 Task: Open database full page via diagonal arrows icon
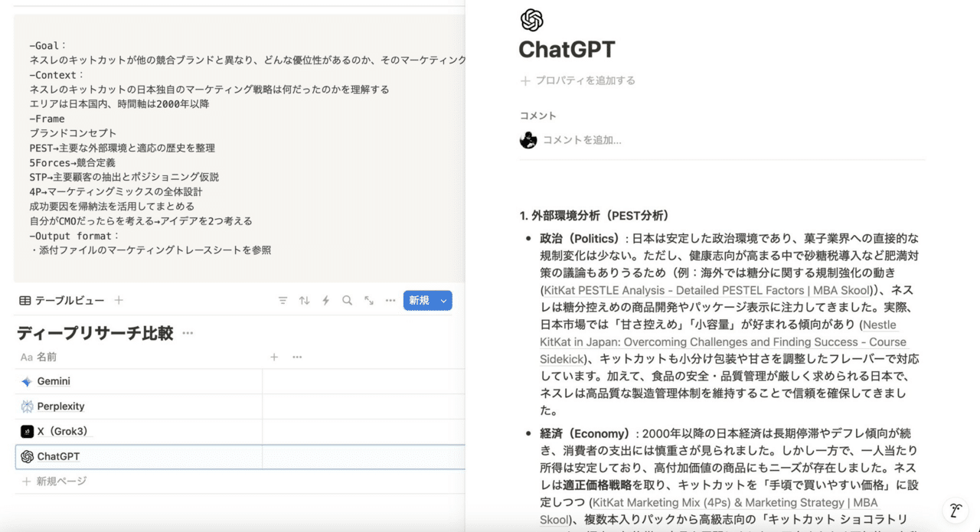(x=369, y=301)
